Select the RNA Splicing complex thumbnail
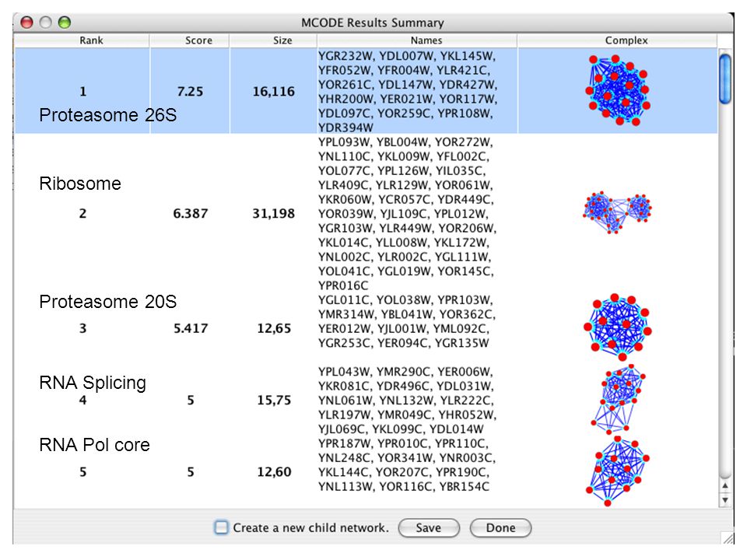The height and width of the screenshot is (560, 747). point(618,399)
